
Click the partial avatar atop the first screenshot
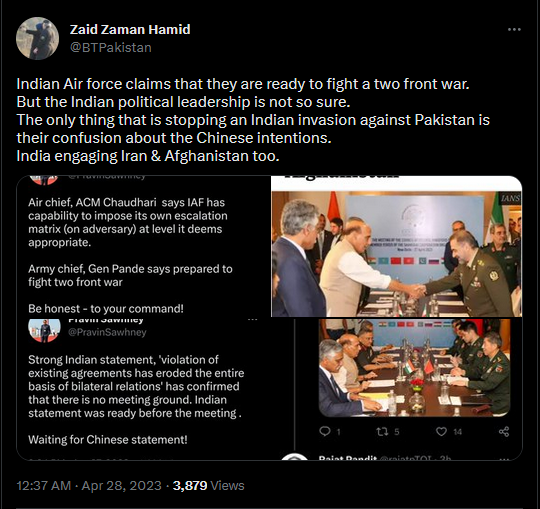coord(44,180)
